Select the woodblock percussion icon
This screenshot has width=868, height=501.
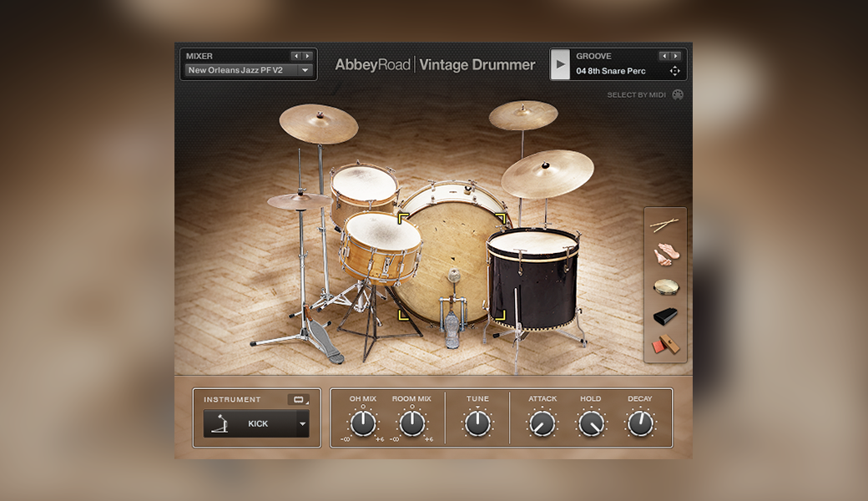[665, 345]
